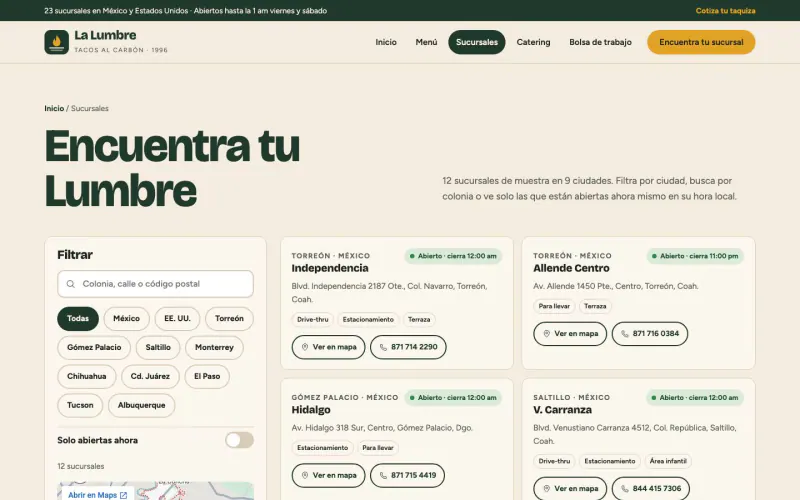Click Ver en mapa for Independencia
This screenshot has height=500, width=800.
coord(328,347)
